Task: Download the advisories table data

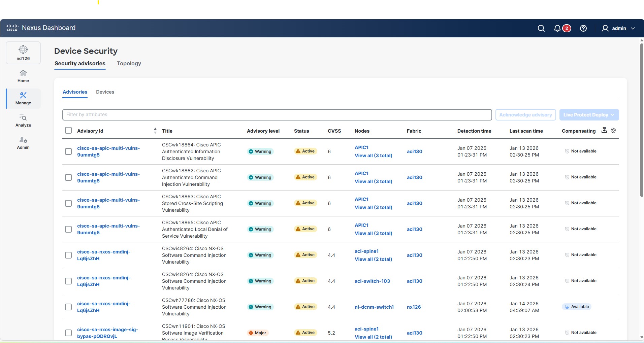Action: pos(604,131)
